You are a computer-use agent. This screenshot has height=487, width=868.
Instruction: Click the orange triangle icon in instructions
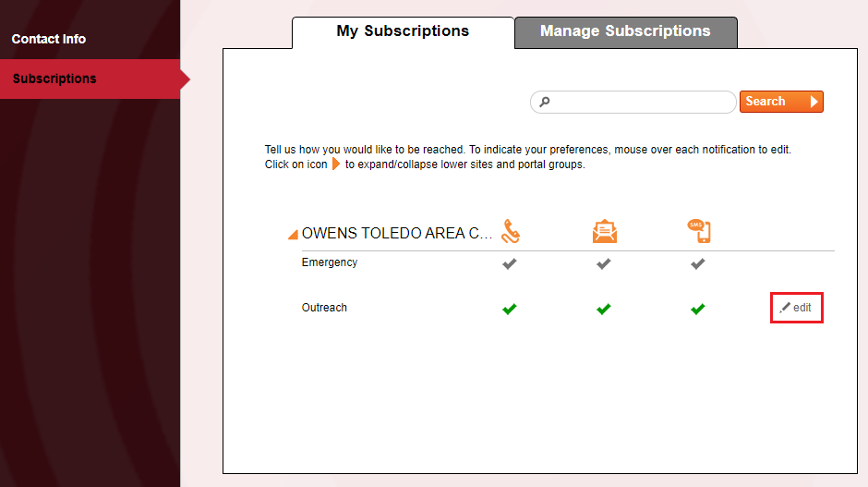click(336, 164)
